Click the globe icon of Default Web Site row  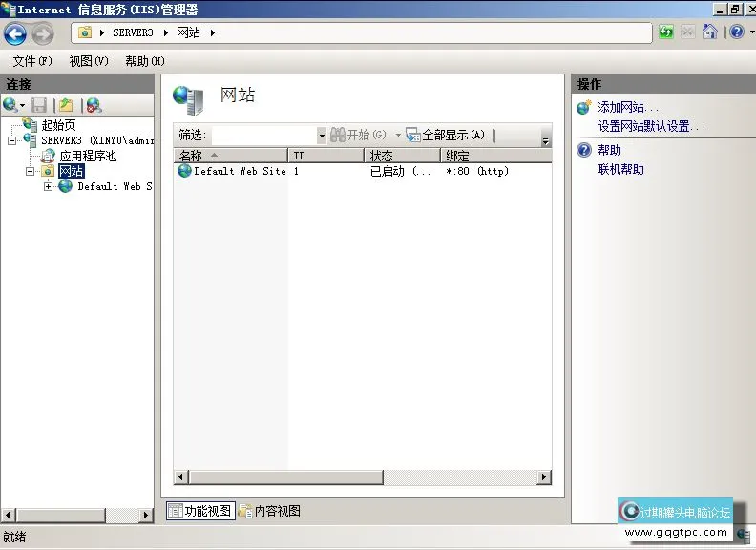(184, 171)
